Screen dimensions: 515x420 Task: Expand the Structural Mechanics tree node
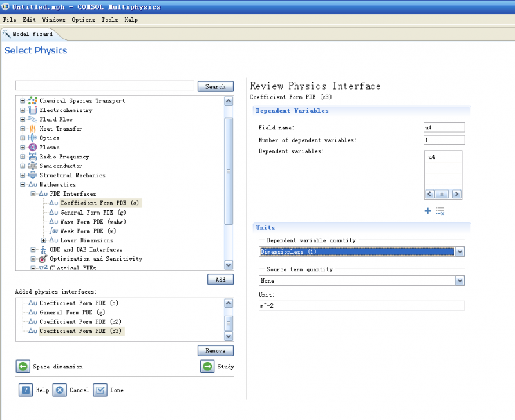click(23, 175)
